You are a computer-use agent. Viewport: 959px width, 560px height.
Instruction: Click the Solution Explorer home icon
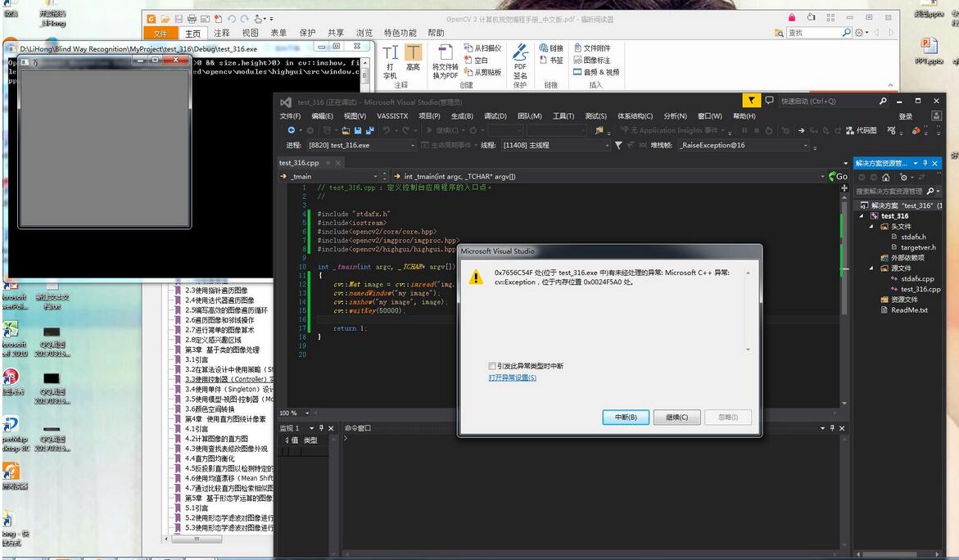pos(885,178)
